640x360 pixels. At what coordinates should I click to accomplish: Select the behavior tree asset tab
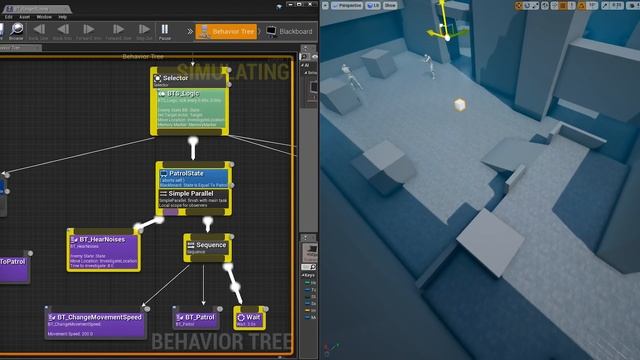[37, 8]
